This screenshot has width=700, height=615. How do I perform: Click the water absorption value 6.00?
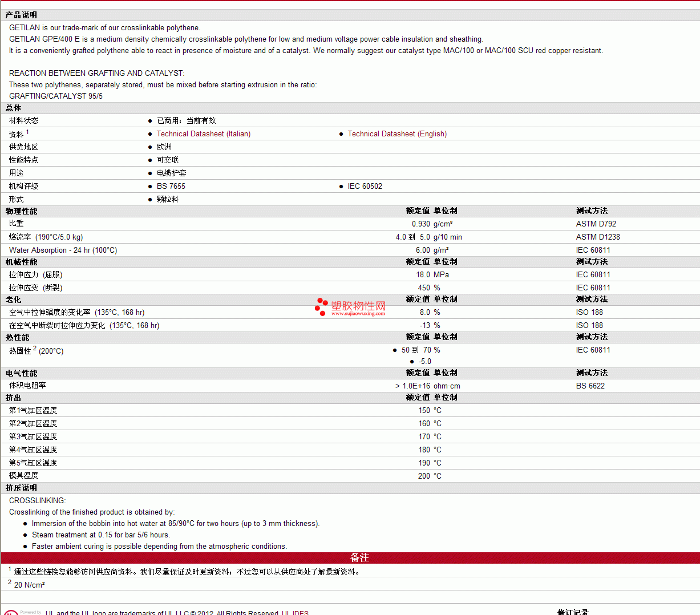423,250
